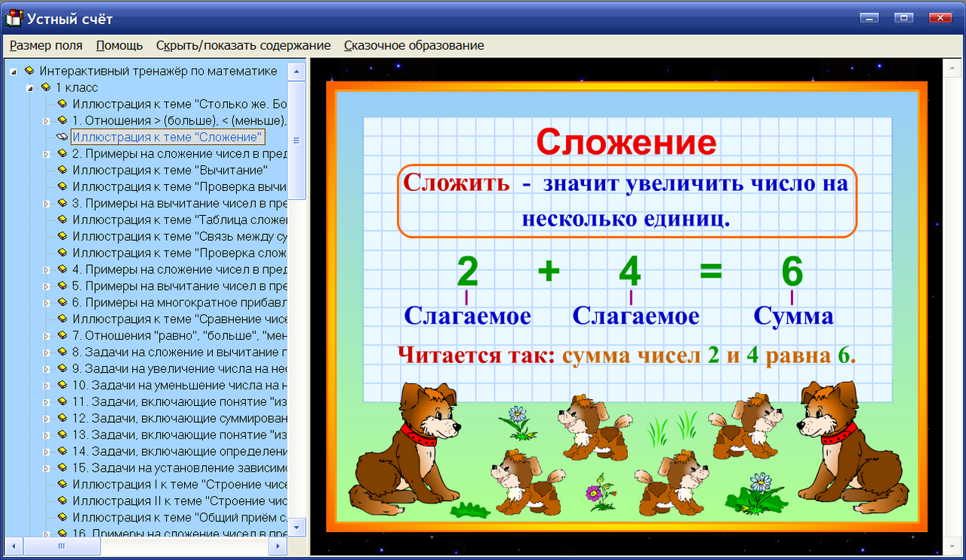Click the book icon next to "Иллюстрация к теме 'Вычитание'"
The height and width of the screenshot is (560, 966).
(62, 170)
